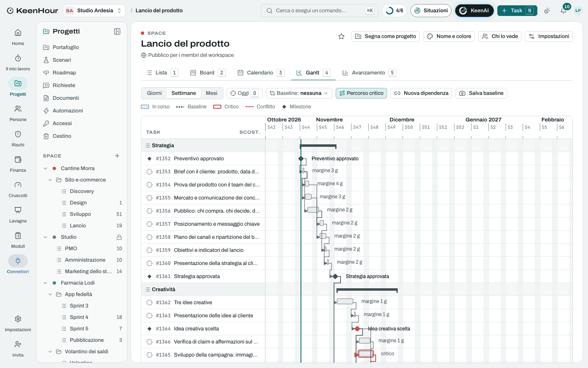Switch timescale to Mesi

pos(212,93)
